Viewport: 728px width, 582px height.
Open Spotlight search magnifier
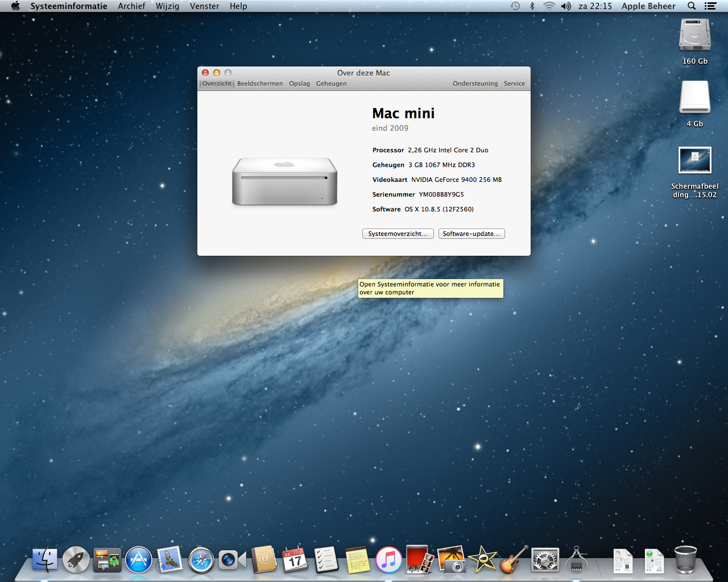(692, 6)
